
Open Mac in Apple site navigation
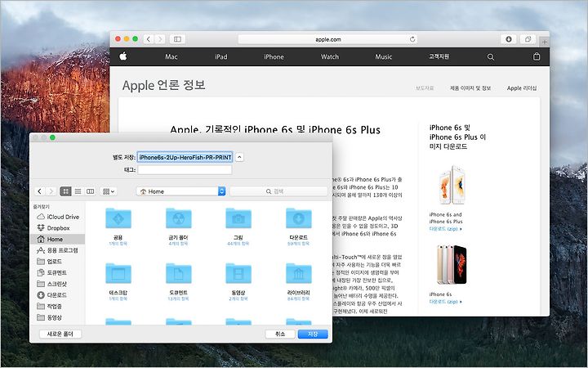(x=171, y=56)
